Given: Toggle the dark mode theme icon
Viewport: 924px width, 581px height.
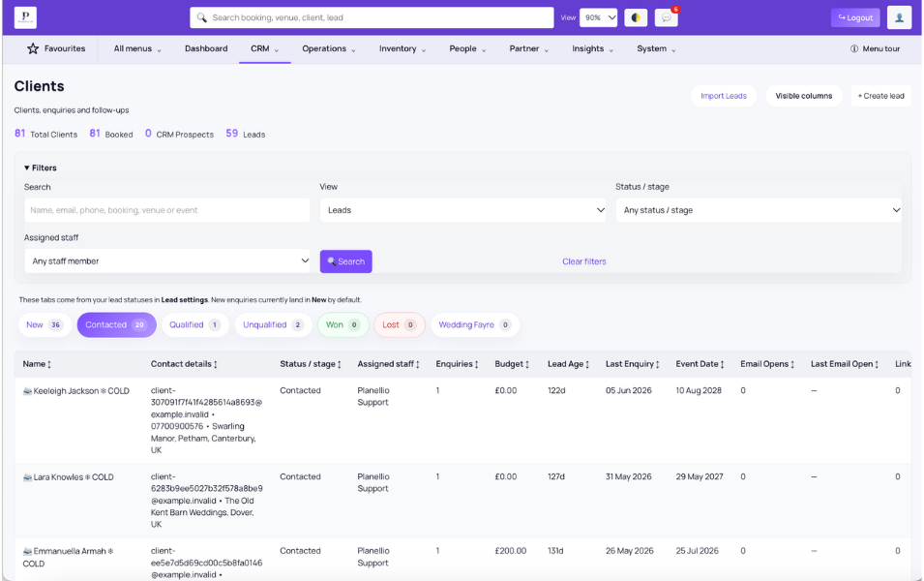Looking at the screenshot, I should (636, 17).
